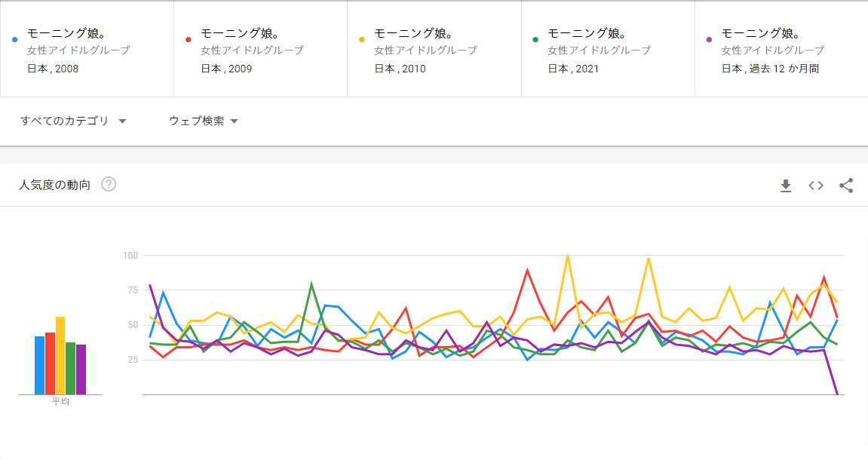Download the popularity trend chart as CSV
This screenshot has height=460, width=868.
786,186
